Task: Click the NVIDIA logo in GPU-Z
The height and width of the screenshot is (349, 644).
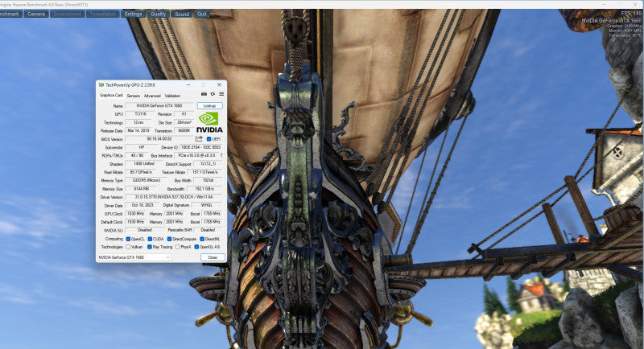Action: [x=209, y=123]
